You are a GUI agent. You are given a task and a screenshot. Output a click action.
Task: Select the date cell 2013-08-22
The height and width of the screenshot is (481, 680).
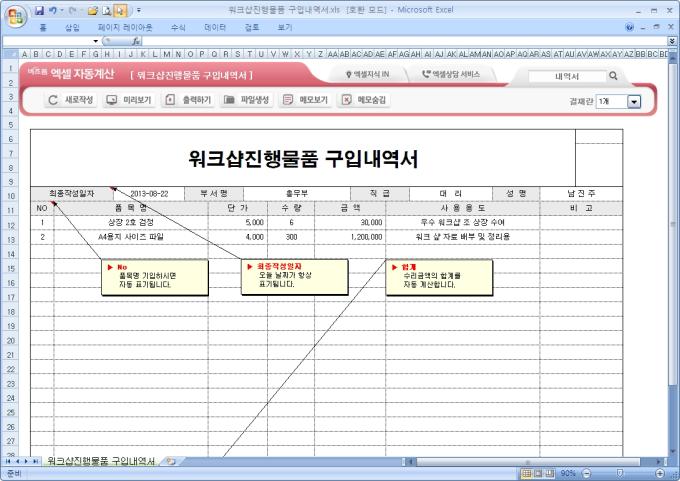[149, 194]
